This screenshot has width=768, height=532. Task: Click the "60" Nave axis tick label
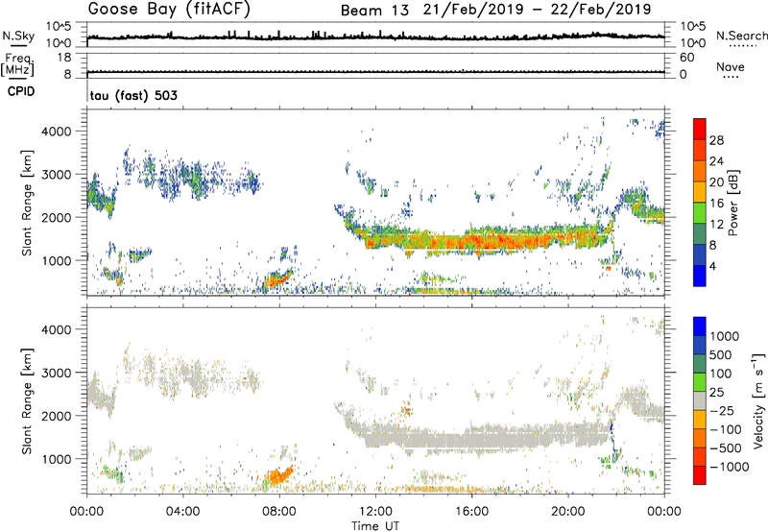(686, 58)
